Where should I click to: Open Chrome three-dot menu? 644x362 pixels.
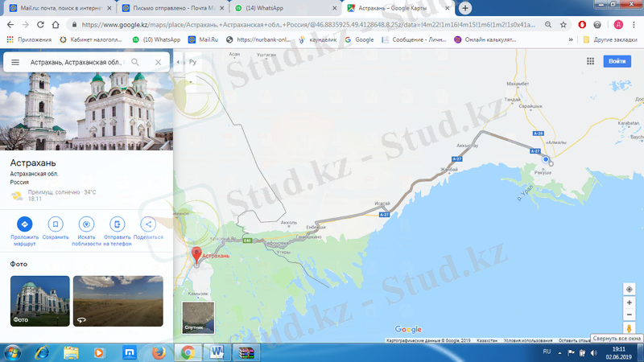[634, 25]
